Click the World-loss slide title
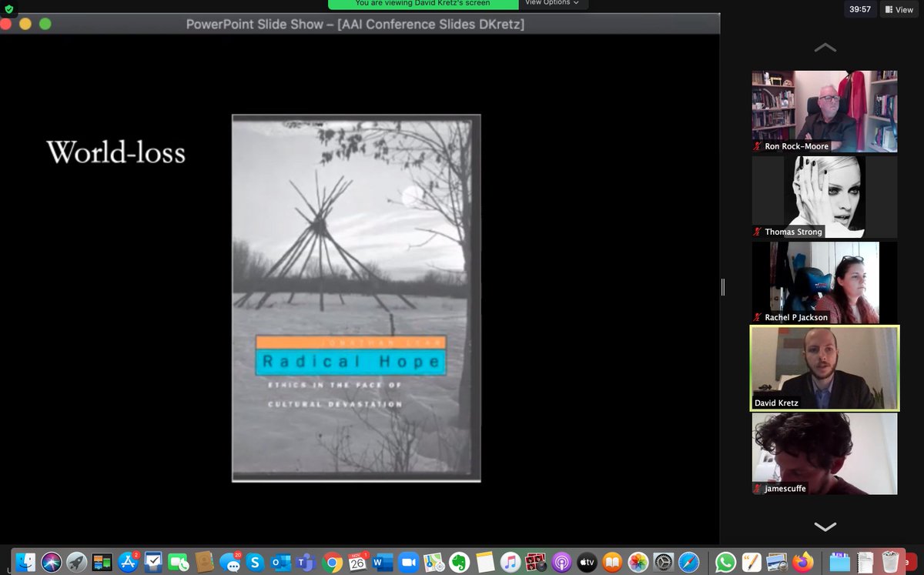 (116, 152)
